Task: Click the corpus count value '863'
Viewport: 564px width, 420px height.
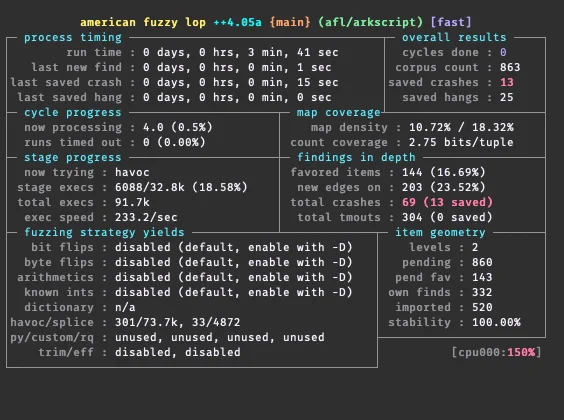Action: coord(510,67)
